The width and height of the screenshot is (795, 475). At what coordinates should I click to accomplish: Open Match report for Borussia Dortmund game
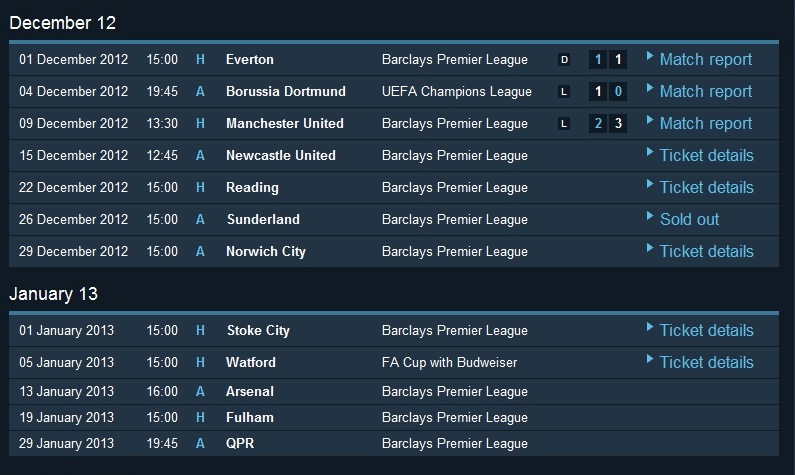(705, 91)
